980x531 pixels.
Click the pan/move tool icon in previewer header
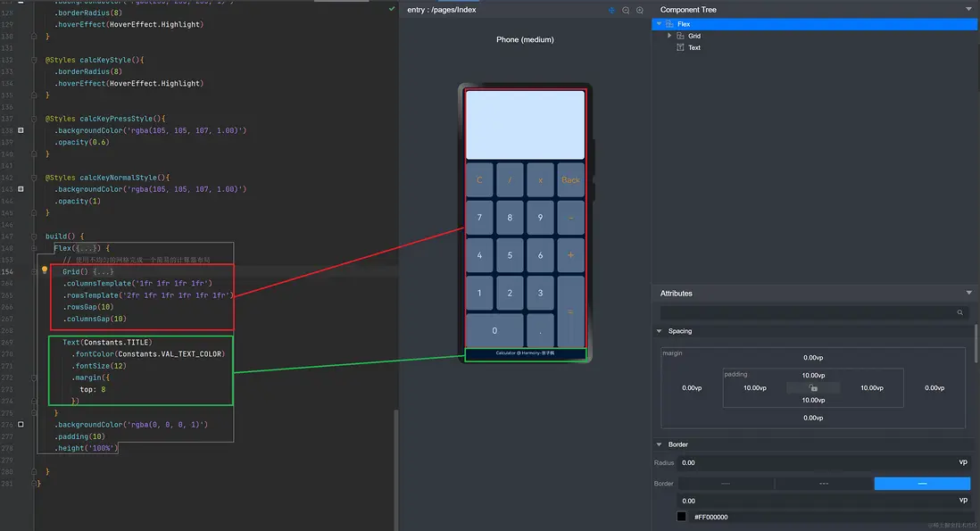pos(611,10)
